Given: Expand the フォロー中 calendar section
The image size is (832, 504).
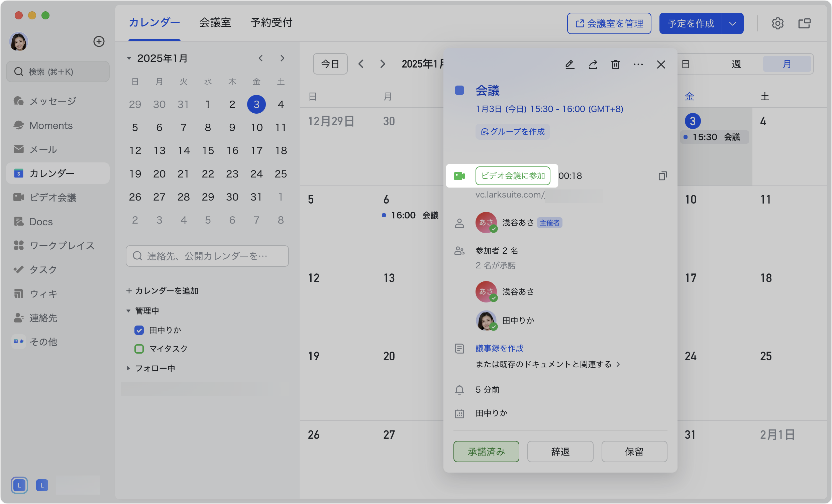Looking at the screenshot, I should (128, 368).
